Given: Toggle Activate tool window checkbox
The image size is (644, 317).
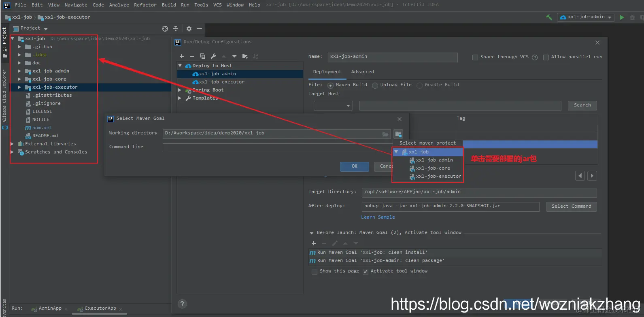Looking at the screenshot, I should pyautogui.click(x=366, y=272).
